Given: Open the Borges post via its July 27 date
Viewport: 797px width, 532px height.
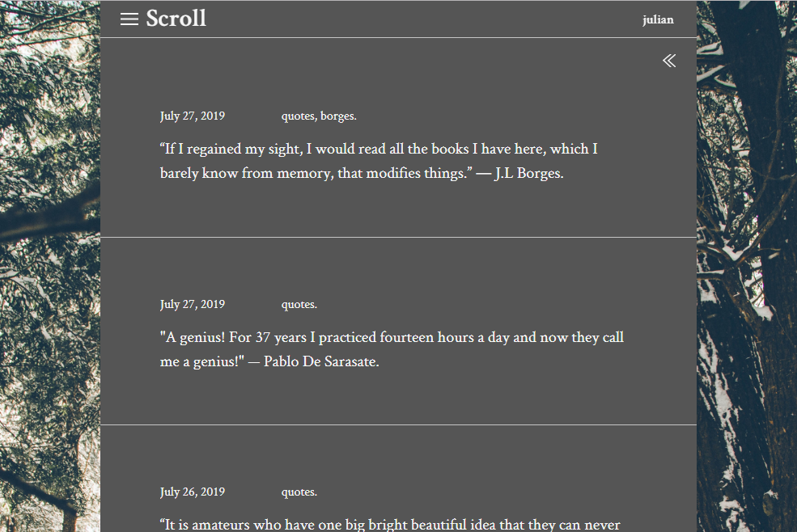Looking at the screenshot, I should [192, 116].
